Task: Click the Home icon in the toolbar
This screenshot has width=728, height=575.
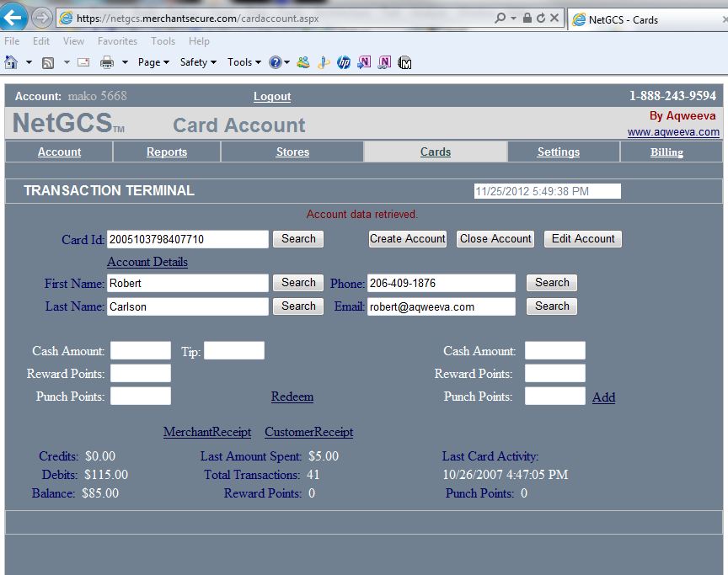Action: coord(11,62)
